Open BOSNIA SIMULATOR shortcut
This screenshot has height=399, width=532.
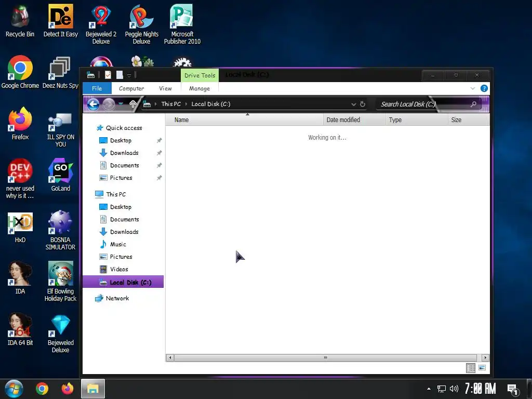pos(60,231)
